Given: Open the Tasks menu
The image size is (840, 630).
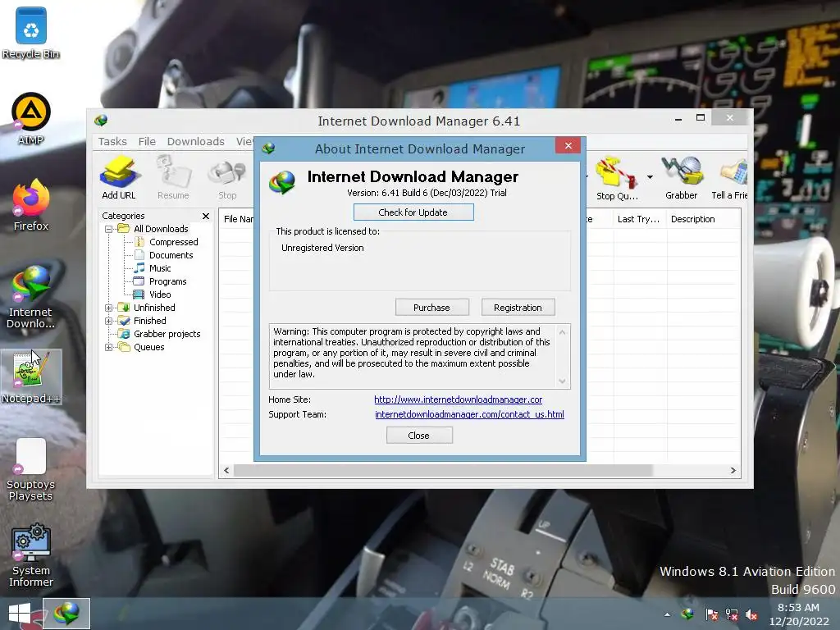Looking at the screenshot, I should (x=112, y=141).
